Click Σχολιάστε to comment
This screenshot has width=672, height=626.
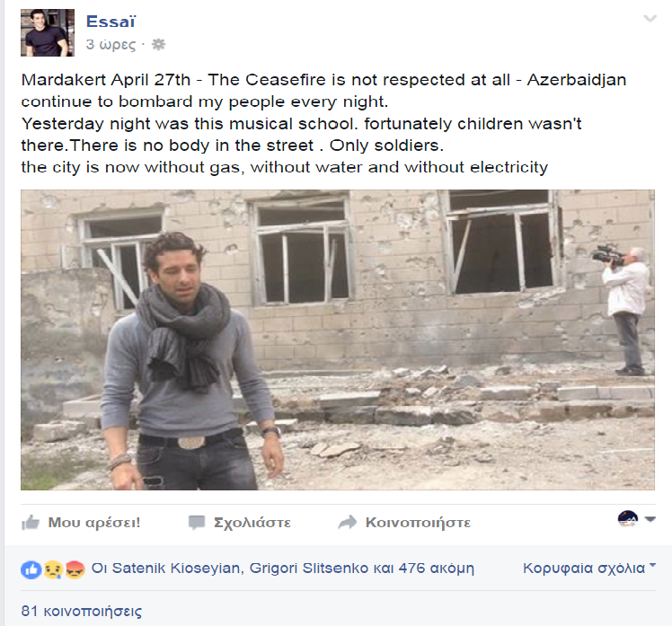[252, 523]
